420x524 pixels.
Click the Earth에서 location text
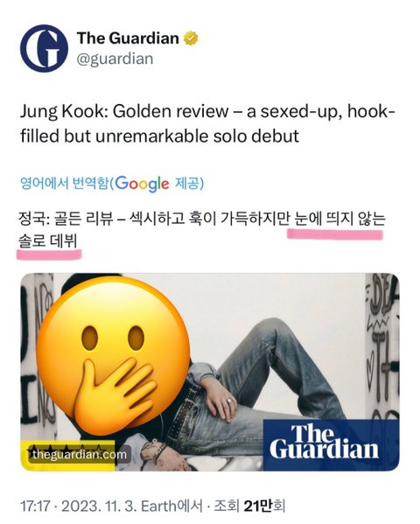pyautogui.click(x=171, y=506)
